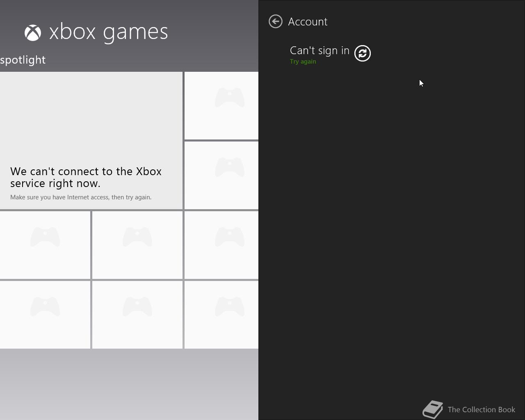Click the "Account" panel heading
Screen dimensions: 525x420
click(308, 22)
